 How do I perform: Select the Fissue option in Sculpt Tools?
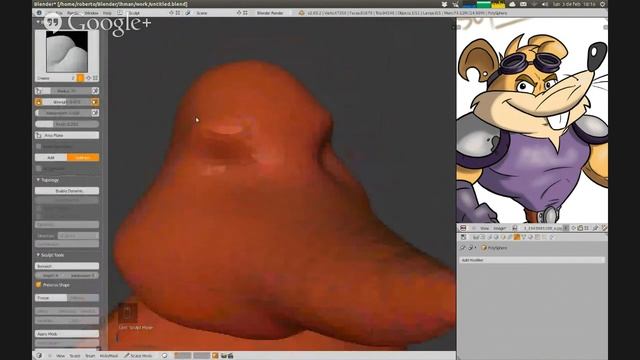[x=51, y=298]
